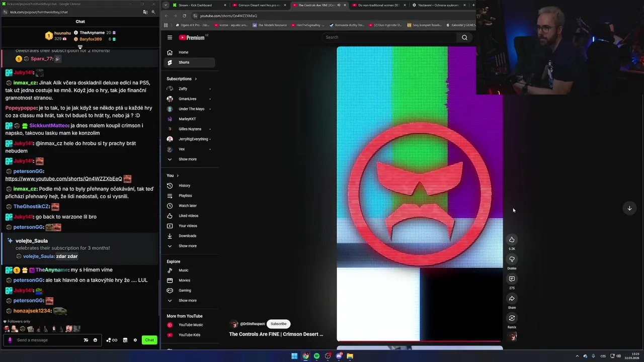This screenshot has width=644, height=362.
Task: Open Your videos in the sidebar
Action: click(189, 226)
